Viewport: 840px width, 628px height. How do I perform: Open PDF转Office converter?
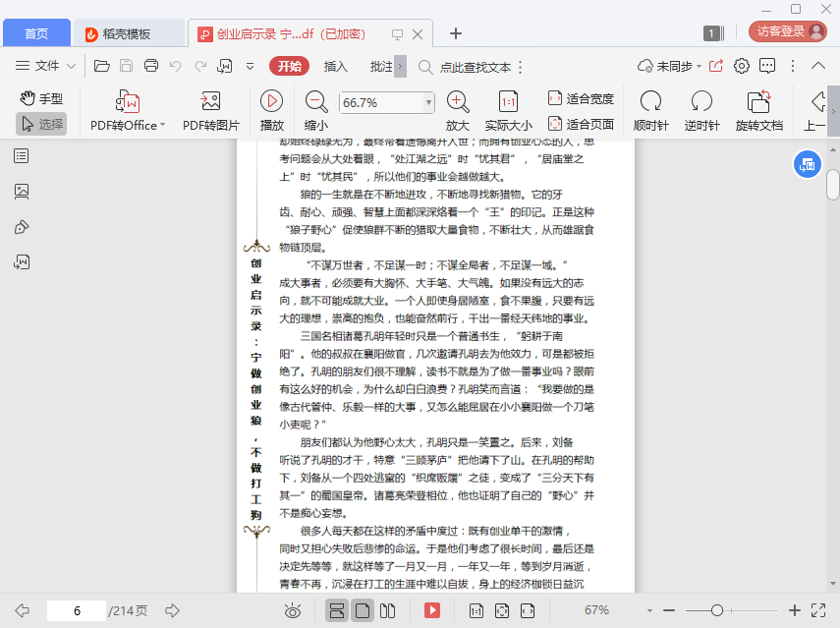click(x=128, y=111)
